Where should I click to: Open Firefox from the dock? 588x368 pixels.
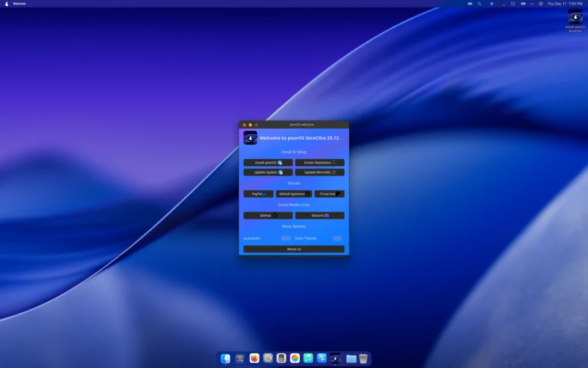click(254, 358)
